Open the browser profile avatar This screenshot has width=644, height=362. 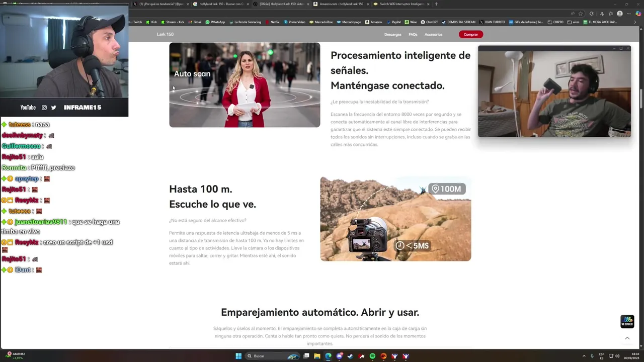[620, 14]
